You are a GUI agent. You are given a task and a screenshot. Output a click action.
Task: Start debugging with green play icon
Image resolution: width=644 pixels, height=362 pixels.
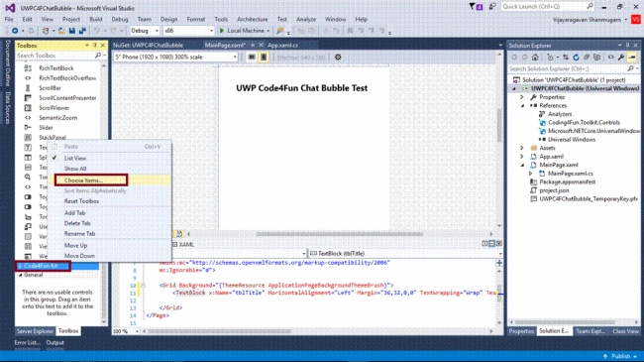point(222,31)
